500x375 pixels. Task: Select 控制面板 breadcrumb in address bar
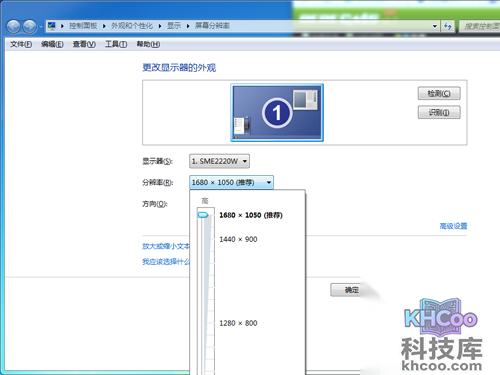(x=83, y=26)
